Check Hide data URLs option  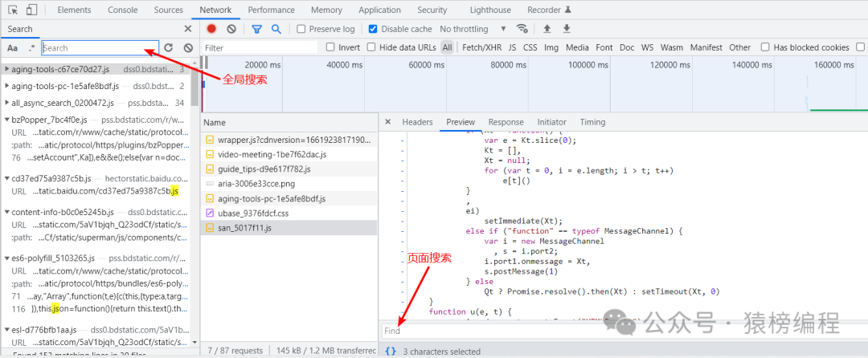pyautogui.click(x=371, y=47)
